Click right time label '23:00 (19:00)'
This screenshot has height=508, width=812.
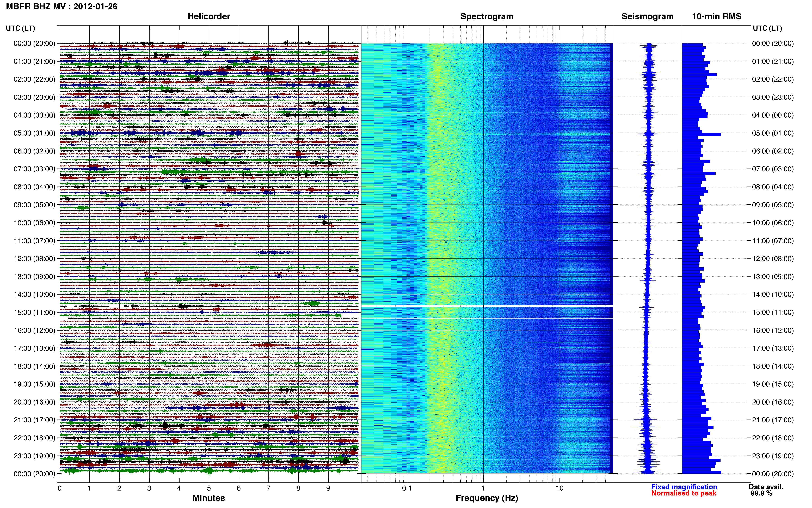pos(773,456)
